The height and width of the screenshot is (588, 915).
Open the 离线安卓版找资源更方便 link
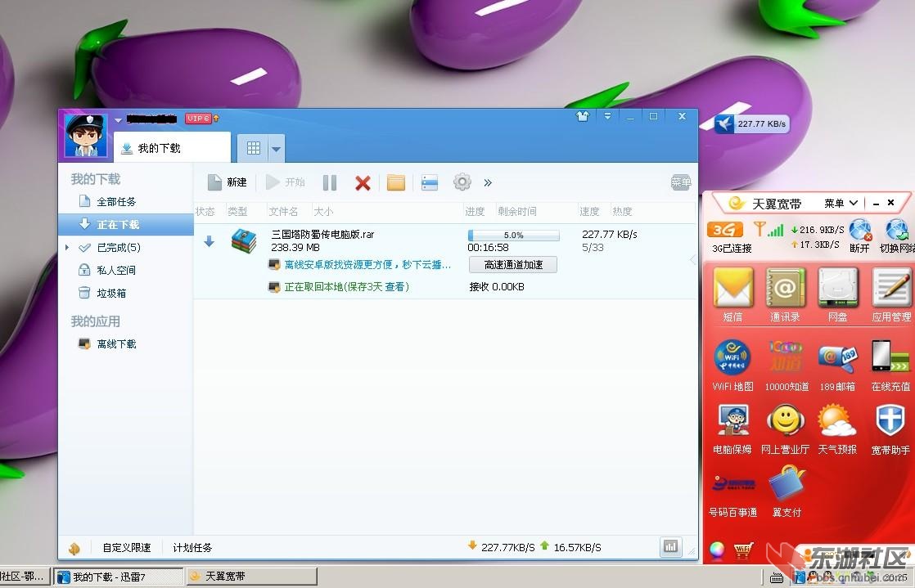(367, 265)
